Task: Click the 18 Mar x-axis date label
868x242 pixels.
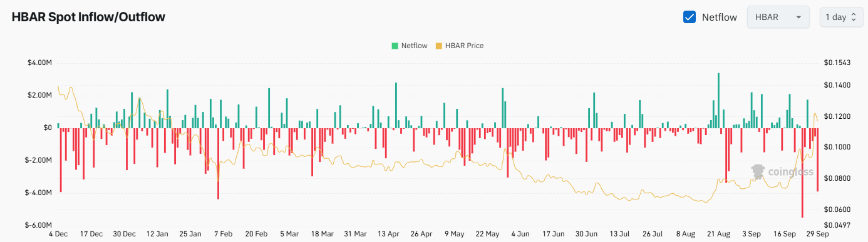Action: tap(322, 234)
